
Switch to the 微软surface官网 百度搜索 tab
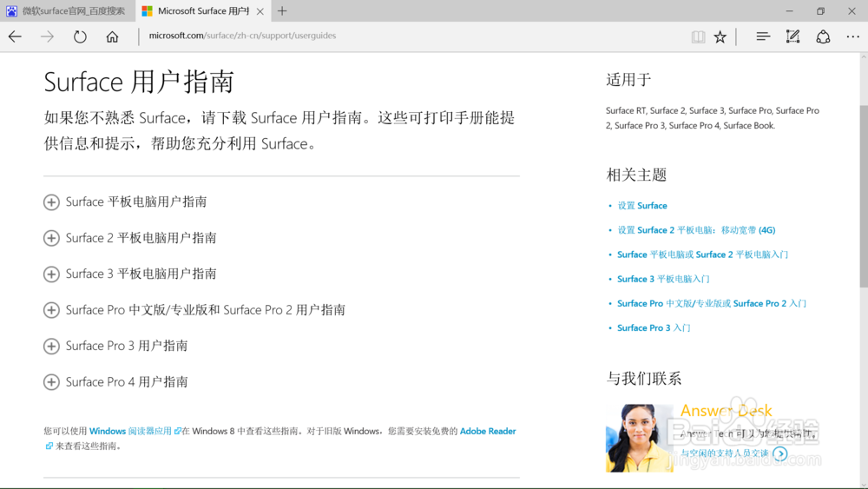[68, 10]
